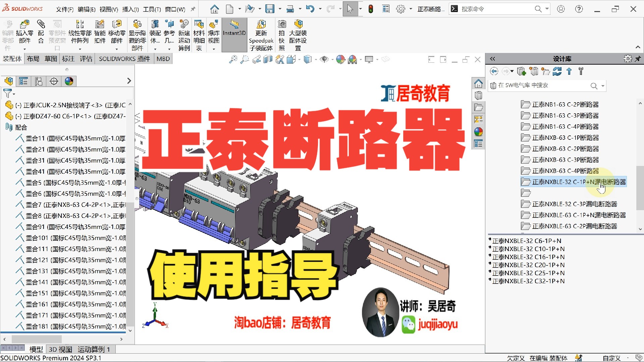Open the search command dropdown arrow
The image size is (644, 362).
tap(547, 9)
